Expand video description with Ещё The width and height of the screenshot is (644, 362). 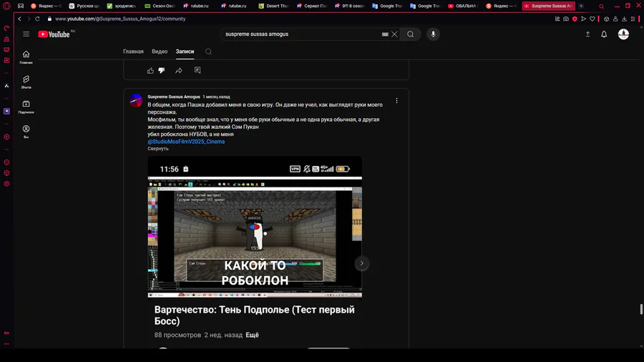252,335
